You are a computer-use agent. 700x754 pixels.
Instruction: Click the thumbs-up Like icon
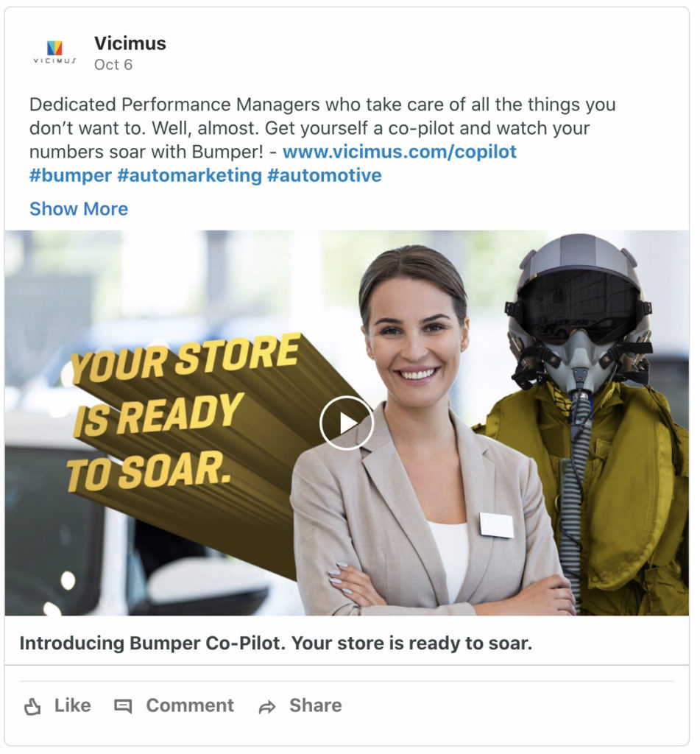click(32, 706)
